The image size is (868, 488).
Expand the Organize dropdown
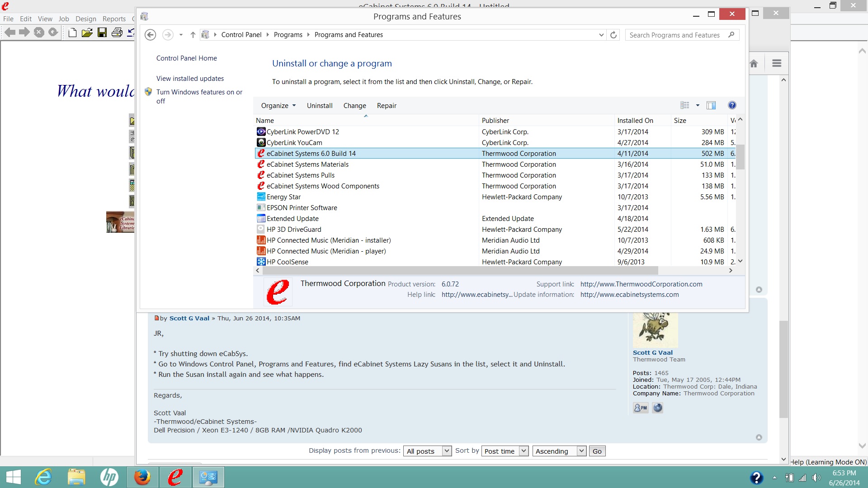[278, 105]
